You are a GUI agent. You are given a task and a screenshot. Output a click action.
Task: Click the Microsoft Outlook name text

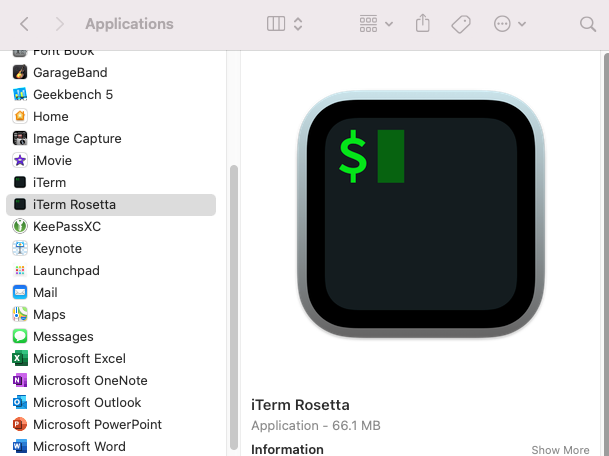(x=87, y=403)
